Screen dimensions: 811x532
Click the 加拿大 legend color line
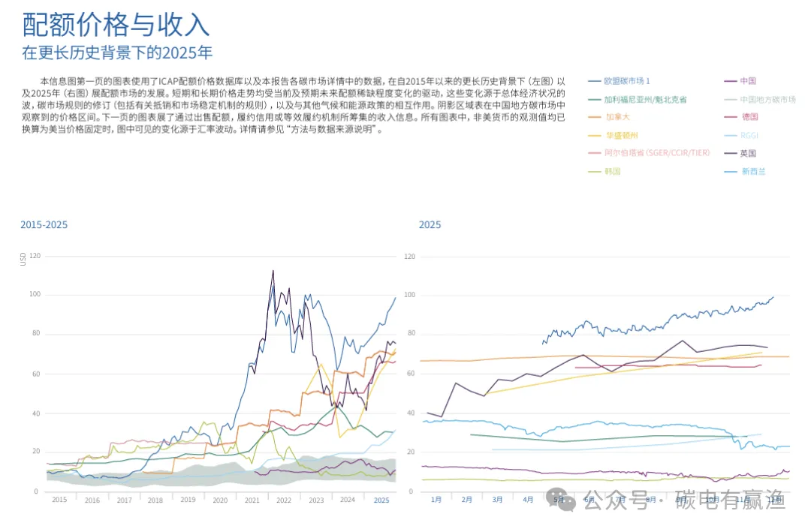(x=594, y=117)
